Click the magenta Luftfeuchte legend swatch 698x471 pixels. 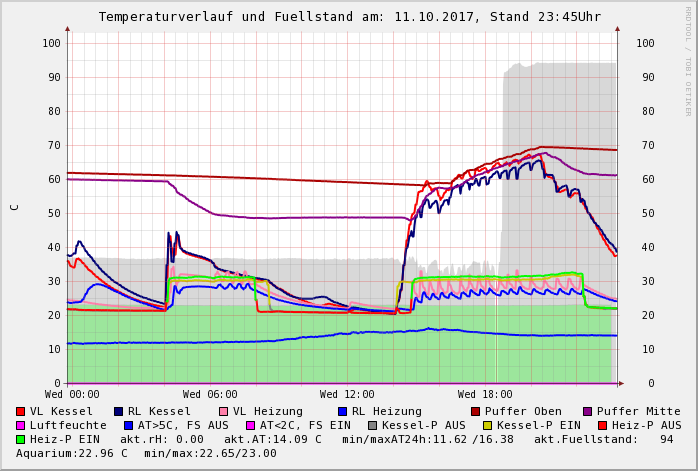pos(21,425)
